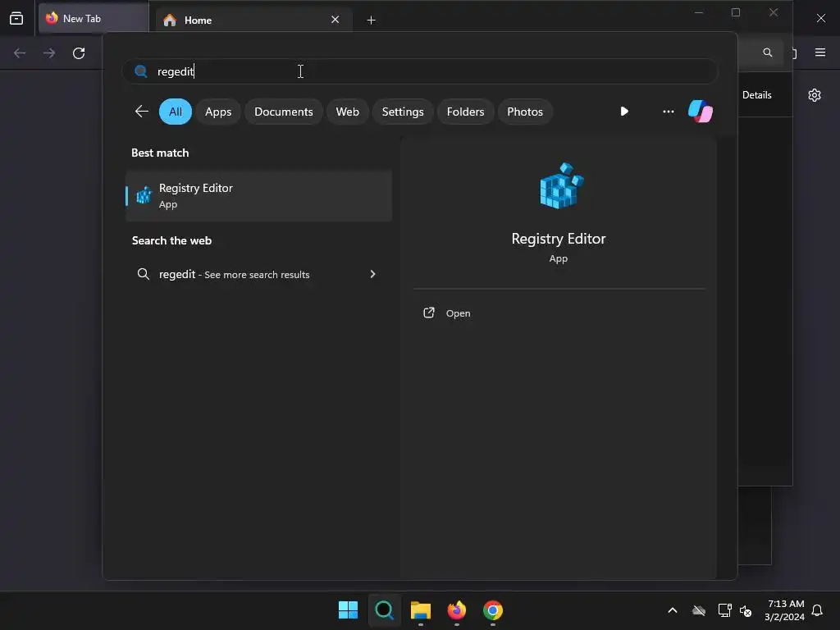Switch to the Apps filter
Screen dimensions: 840x630
click(x=218, y=112)
